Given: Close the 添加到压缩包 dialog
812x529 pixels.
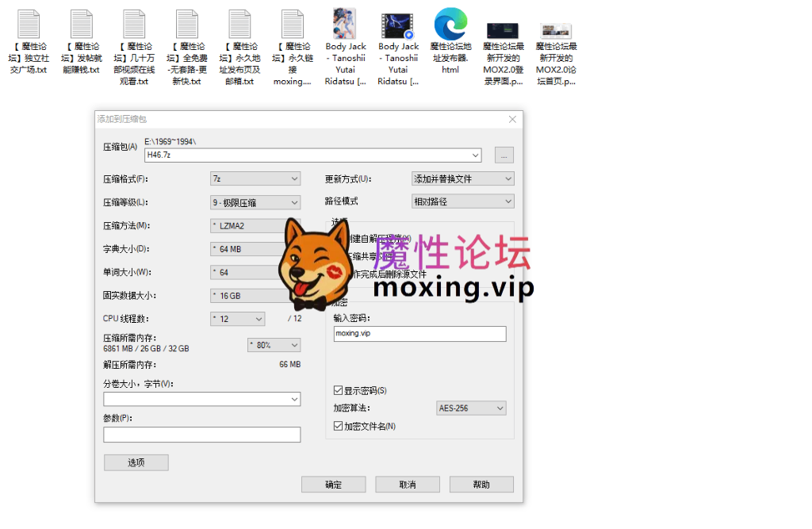Looking at the screenshot, I should tap(512, 119).
